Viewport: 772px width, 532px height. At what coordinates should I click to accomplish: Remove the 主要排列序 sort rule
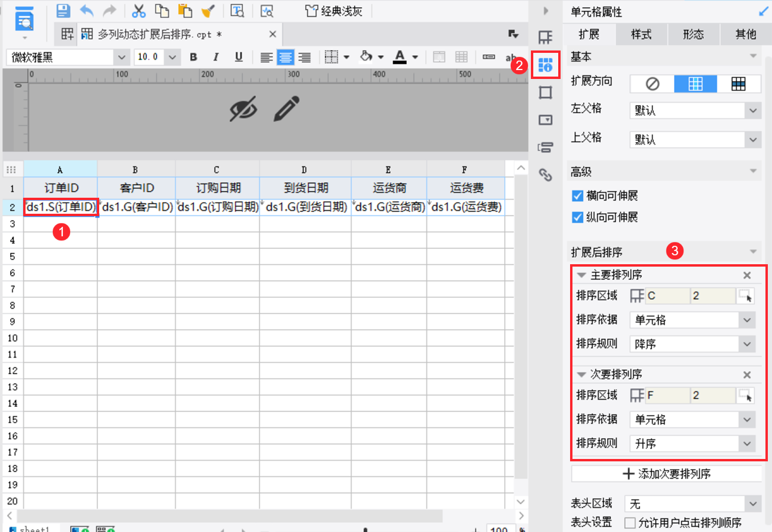click(x=747, y=275)
